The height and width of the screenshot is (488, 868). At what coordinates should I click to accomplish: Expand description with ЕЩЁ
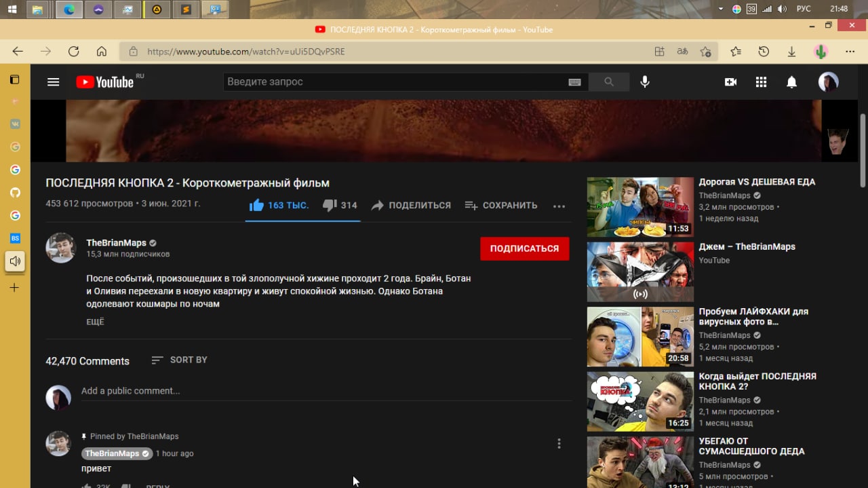tap(96, 322)
